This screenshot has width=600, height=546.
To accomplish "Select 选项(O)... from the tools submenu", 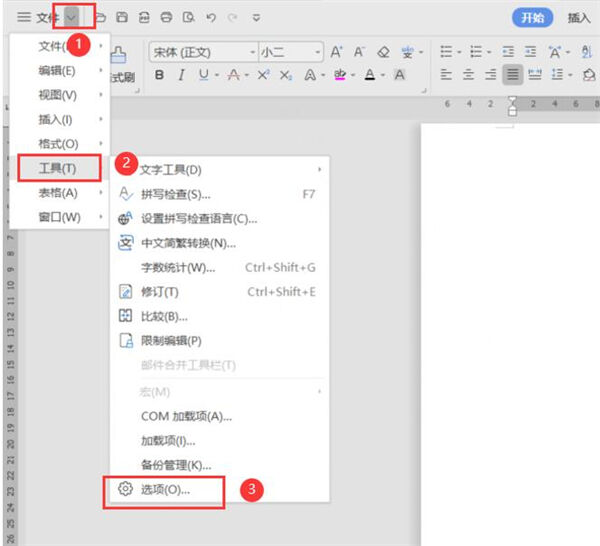I will [167, 490].
